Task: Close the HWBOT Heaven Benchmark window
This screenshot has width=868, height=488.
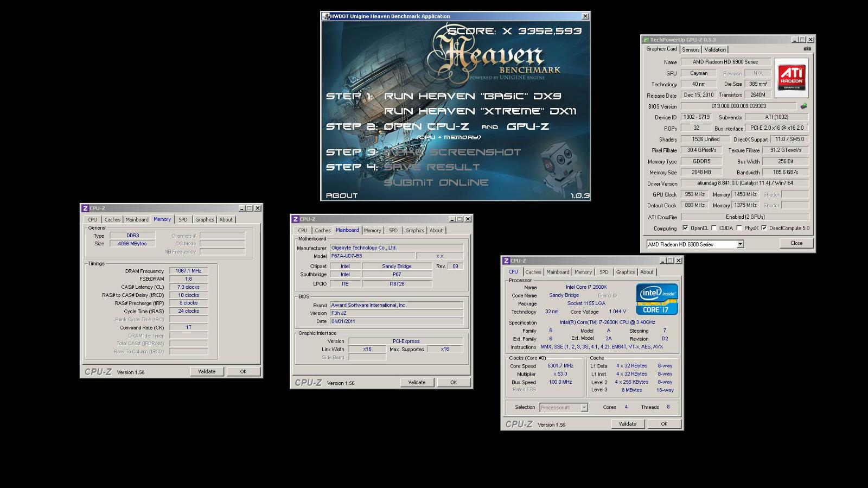Action: click(x=585, y=16)
